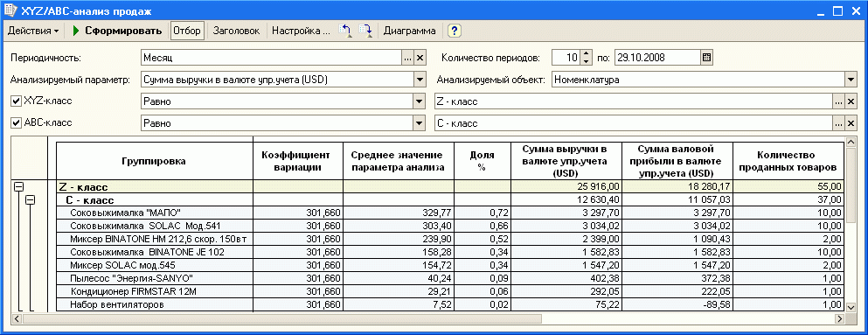Select row Соковыжималка SOLAC Мод.541

point(450,226)
